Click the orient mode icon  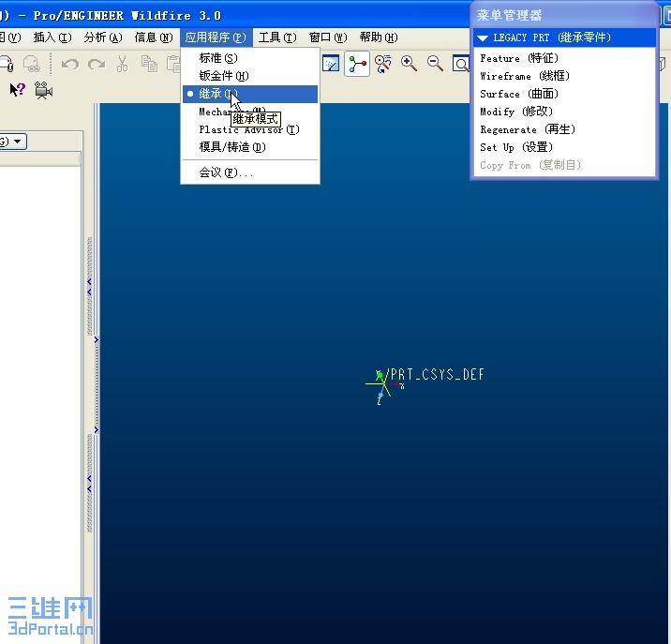(383, 64)
